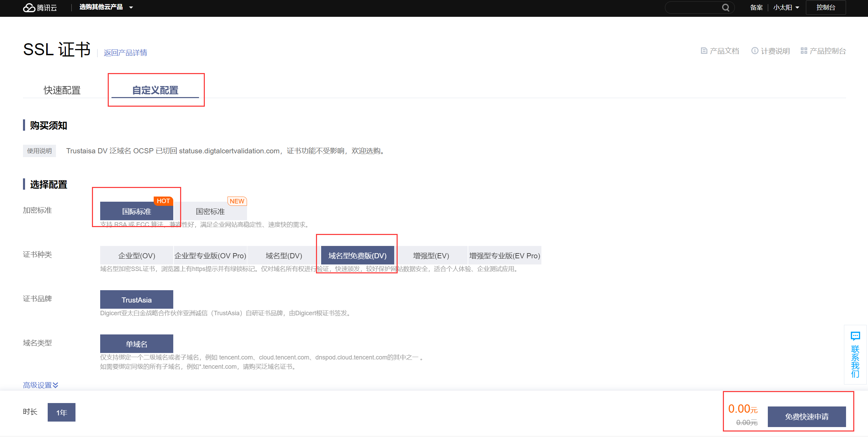Follow 返回产品详情 link
Screen dimensions: 868x437
[x=125, y=52]
